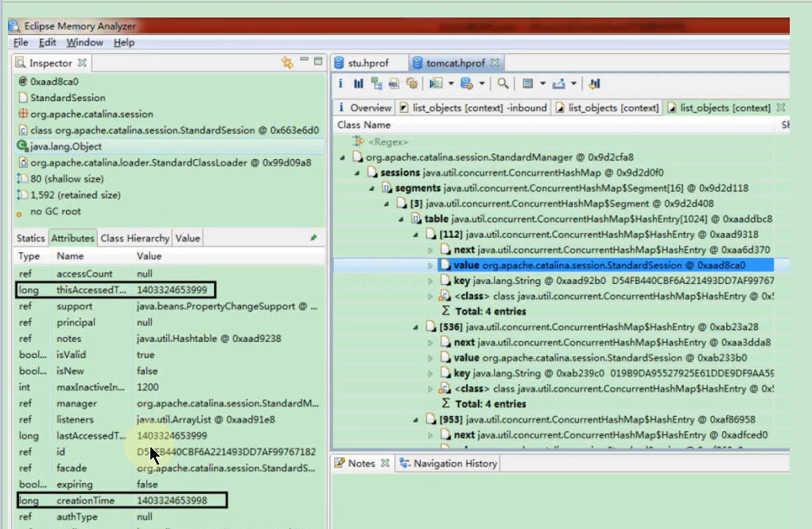This screenshot has width=812, height=529.
Task: Click the StandardClassLoader @ 0x99d09a8 entry
Action: [x=170, y=163]
